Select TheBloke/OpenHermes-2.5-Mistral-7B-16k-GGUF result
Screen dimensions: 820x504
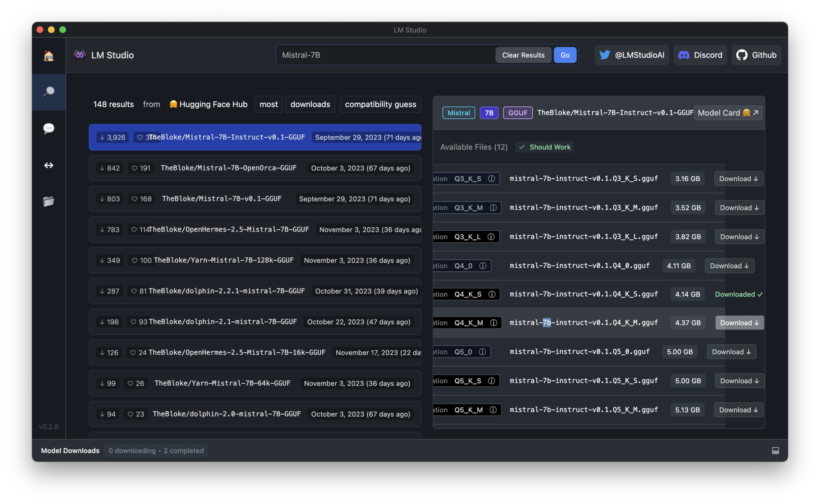click(x=255, y=352)
